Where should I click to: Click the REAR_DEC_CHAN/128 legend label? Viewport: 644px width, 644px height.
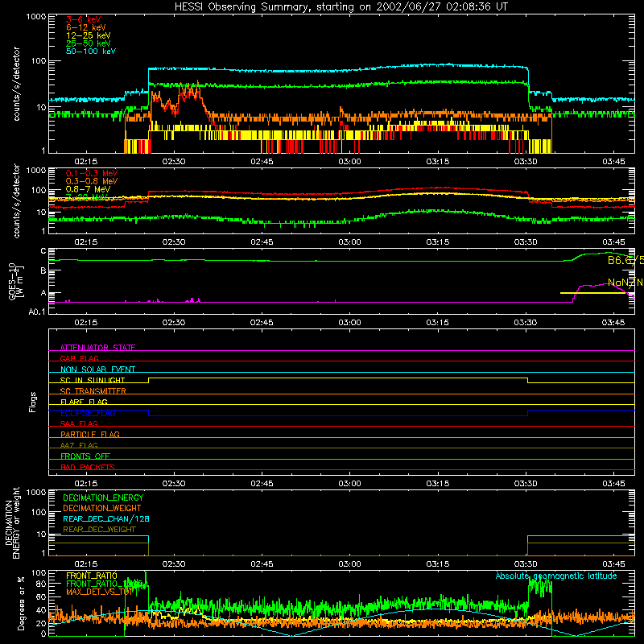click(106, 519)
